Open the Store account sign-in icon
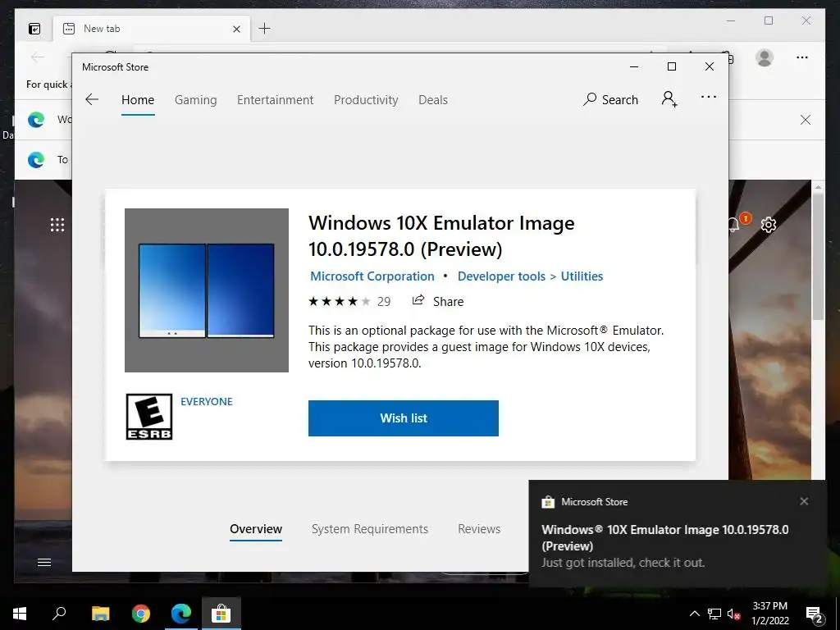Image resolution: width=840 pixels, height=630 pixels. click(669, 98)
